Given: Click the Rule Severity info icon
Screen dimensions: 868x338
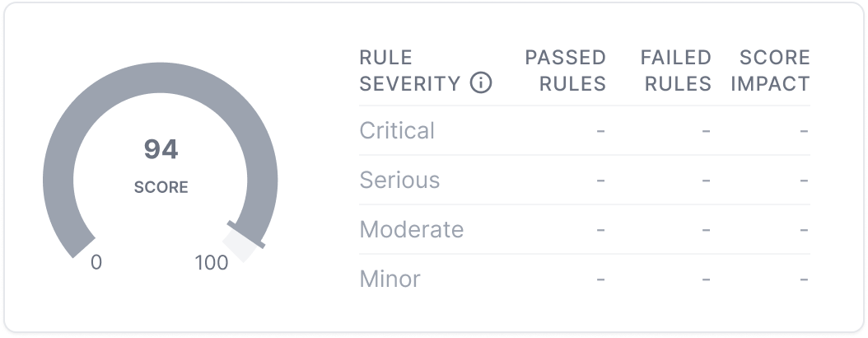Looking at the screenshot, I should tap(481, 83).
